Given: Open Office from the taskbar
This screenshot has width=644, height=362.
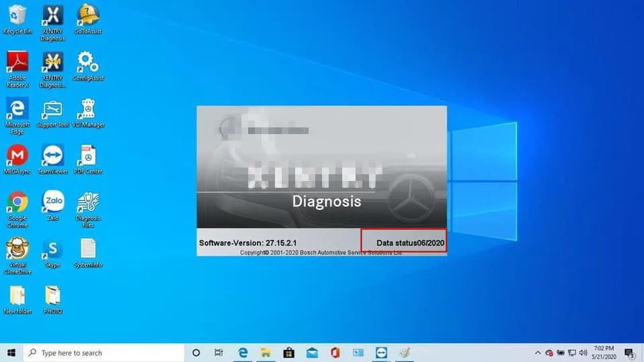Looking at the screenshot, I should click(335, 353).
